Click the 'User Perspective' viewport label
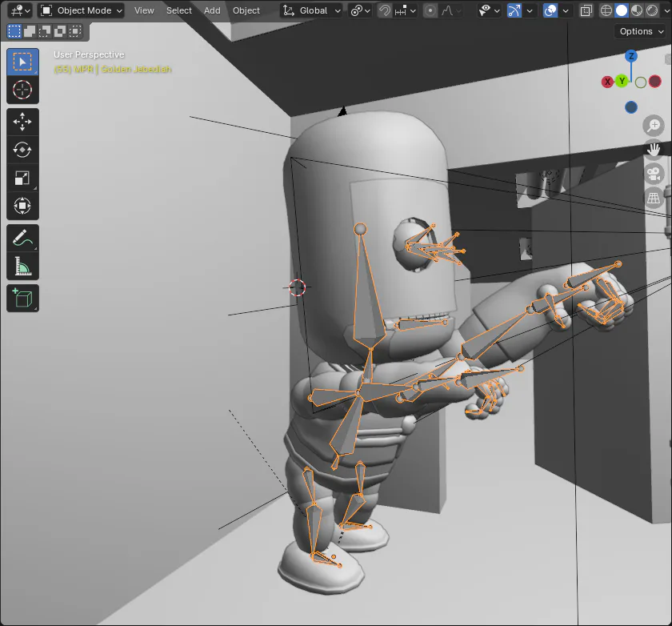 (89, 54)
